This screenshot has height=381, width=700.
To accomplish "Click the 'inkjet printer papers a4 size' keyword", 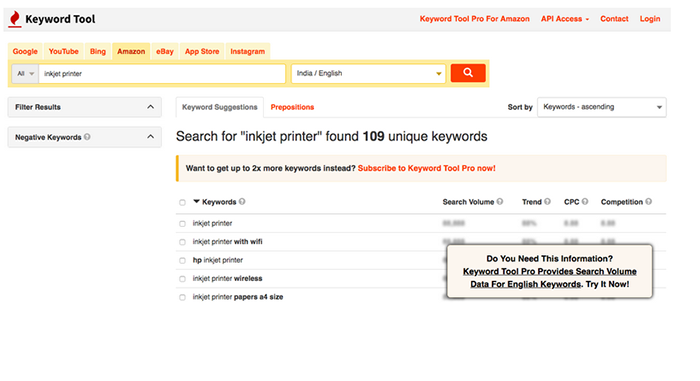I will 238,297.
